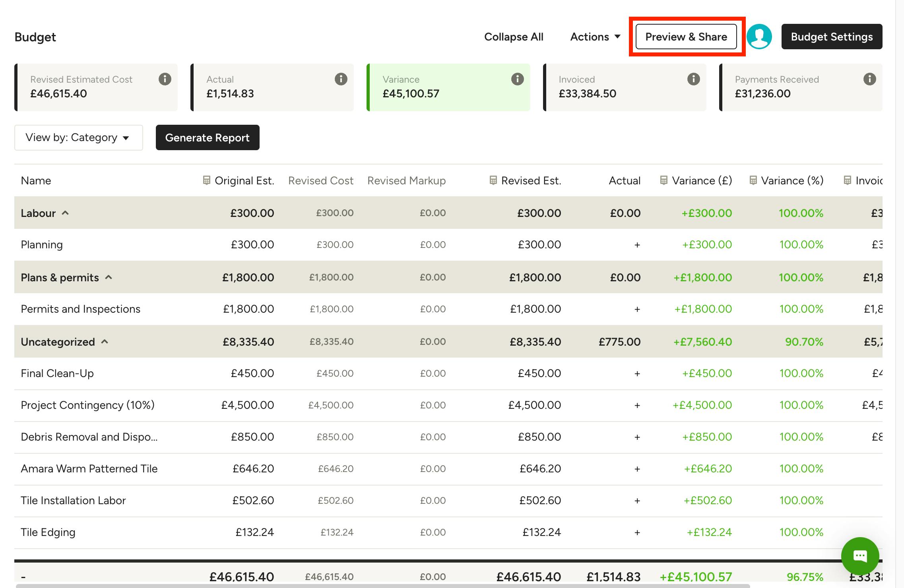Open info for Revised Estimated Cost card
This screenshot has height=588, width=904.
tap(165, 79)
